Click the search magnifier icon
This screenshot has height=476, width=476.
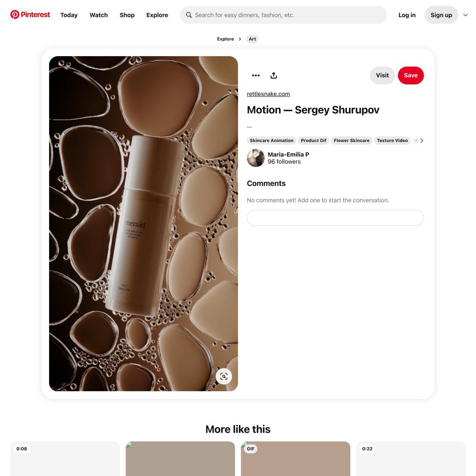tap(189, 15)
